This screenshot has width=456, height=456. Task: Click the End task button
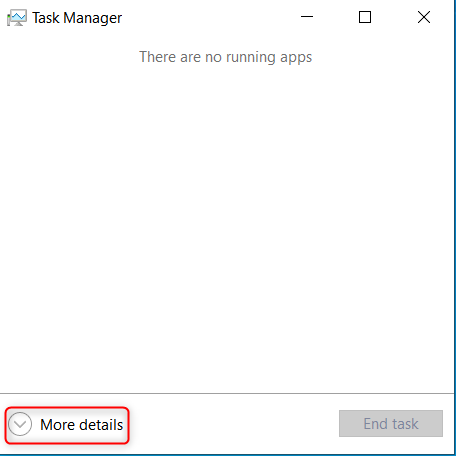391,423
